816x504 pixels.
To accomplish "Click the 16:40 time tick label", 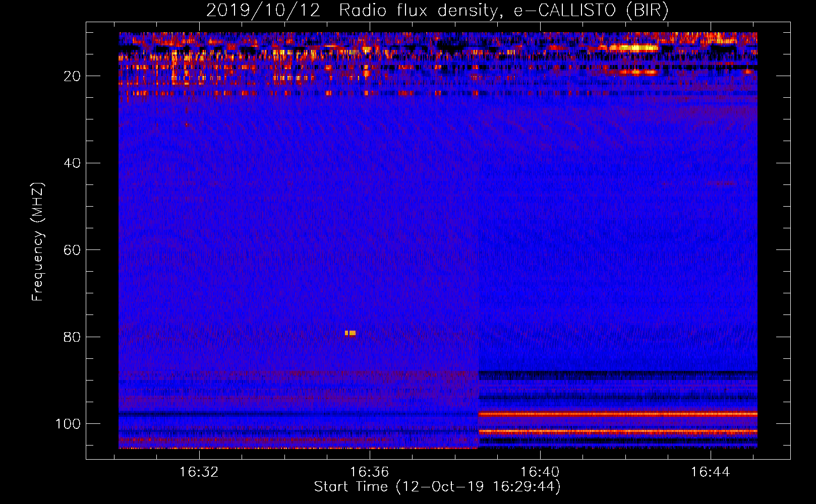I will tap(540, 472).
